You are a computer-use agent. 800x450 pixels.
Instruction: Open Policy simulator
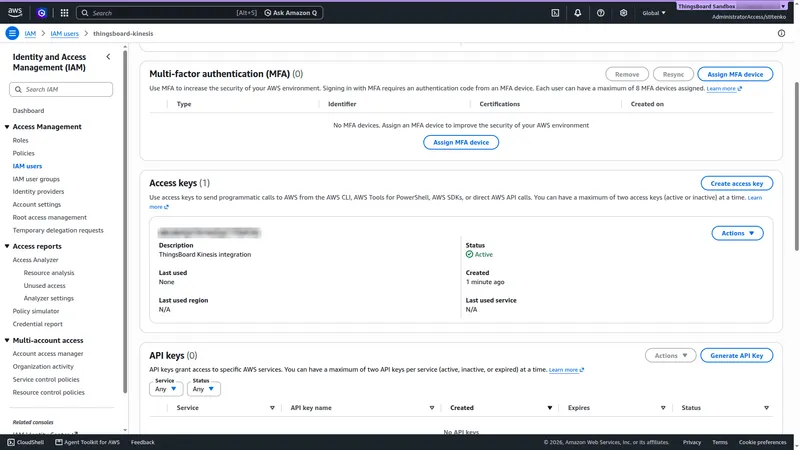36,311
